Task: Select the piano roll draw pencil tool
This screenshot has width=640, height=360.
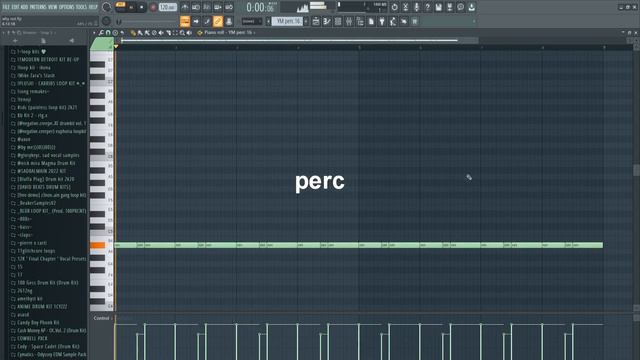Action: [x=133, y=33]
